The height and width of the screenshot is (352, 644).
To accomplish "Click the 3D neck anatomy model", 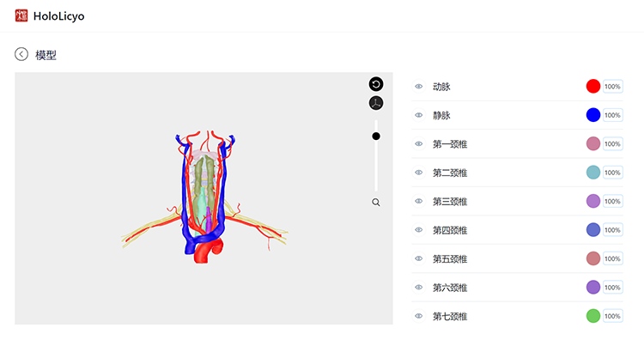I will pos(204,197).
